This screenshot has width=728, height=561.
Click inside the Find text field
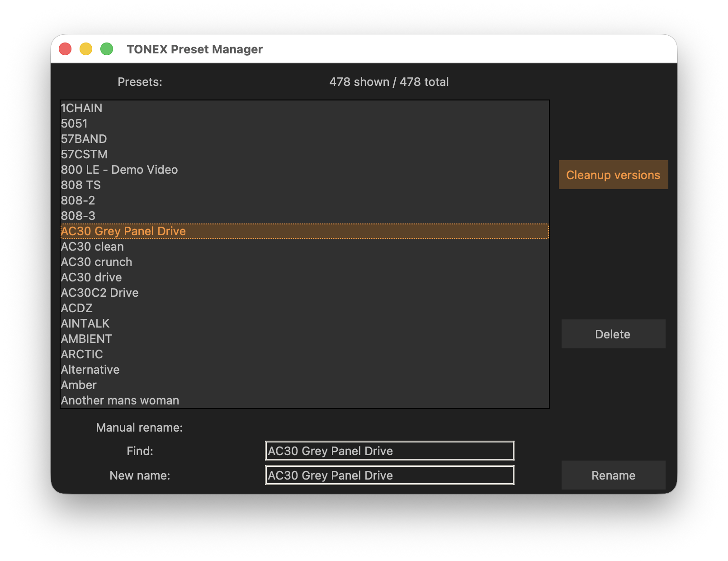(389, 451)
